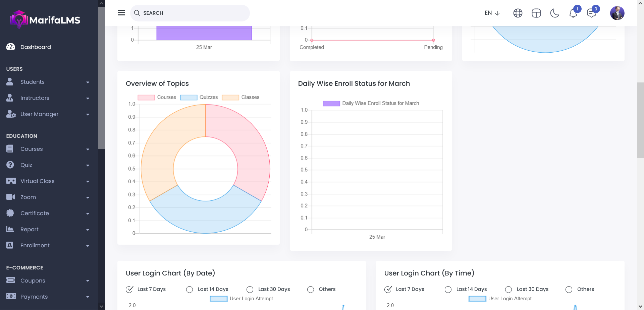The height and width of the screenshot is (310, 644).
Task: Click the layout panel icon in header
Action: pos(536,13)
